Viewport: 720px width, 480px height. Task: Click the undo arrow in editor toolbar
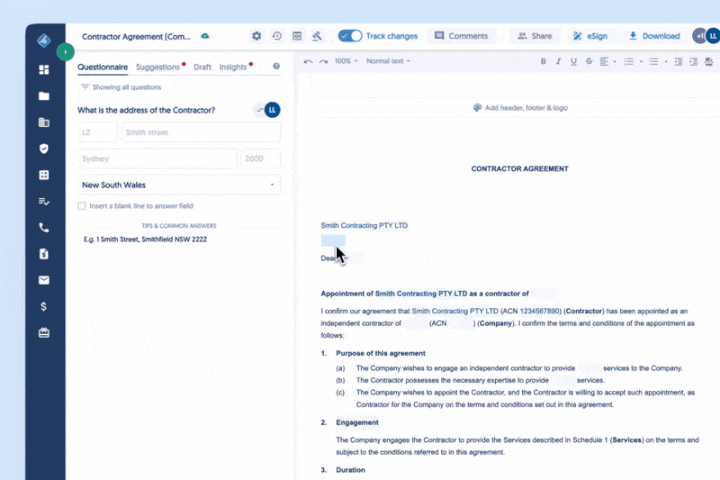point(308,61)
